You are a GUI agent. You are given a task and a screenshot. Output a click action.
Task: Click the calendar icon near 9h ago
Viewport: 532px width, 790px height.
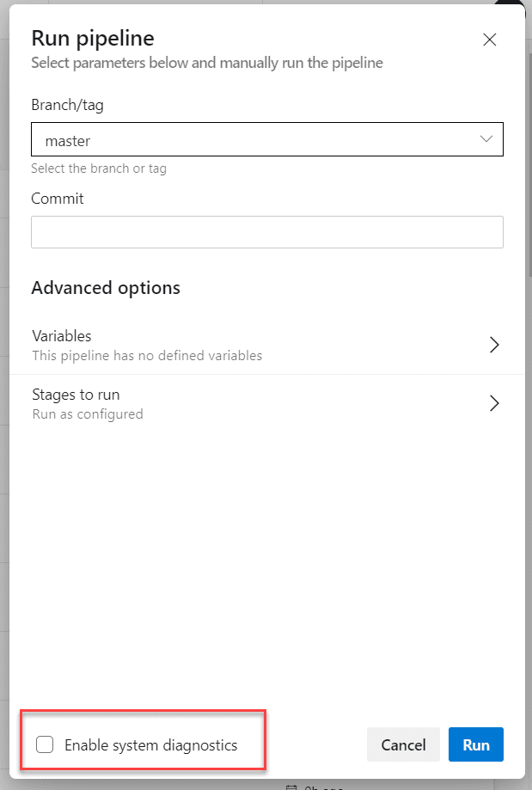click(x=292, y=785)
